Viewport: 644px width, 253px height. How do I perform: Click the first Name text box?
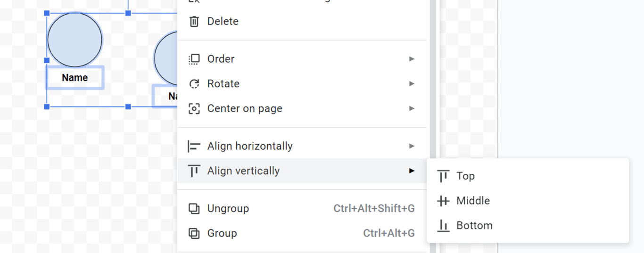click(75, 78)
